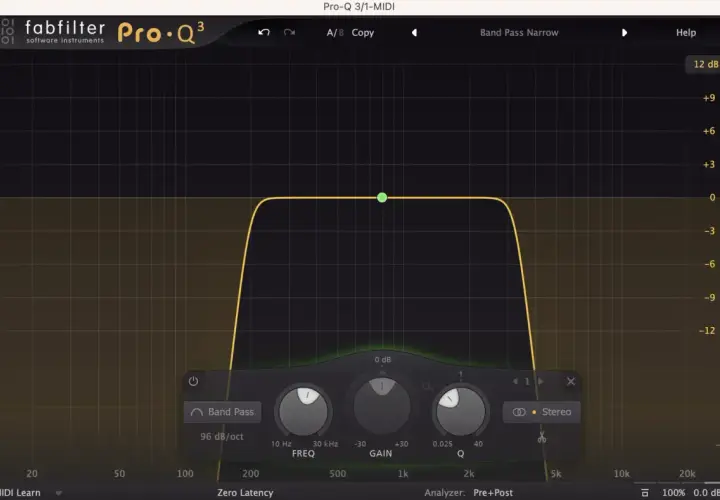Click the +9 dB scale label
This screenshot has height=500, width=720.
click(709, 98)
